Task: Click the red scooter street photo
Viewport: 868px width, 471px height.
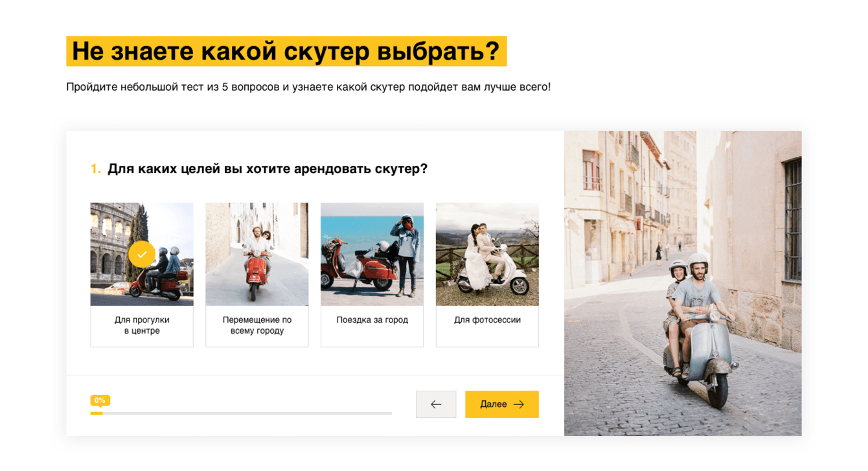Action: [257, 254]
